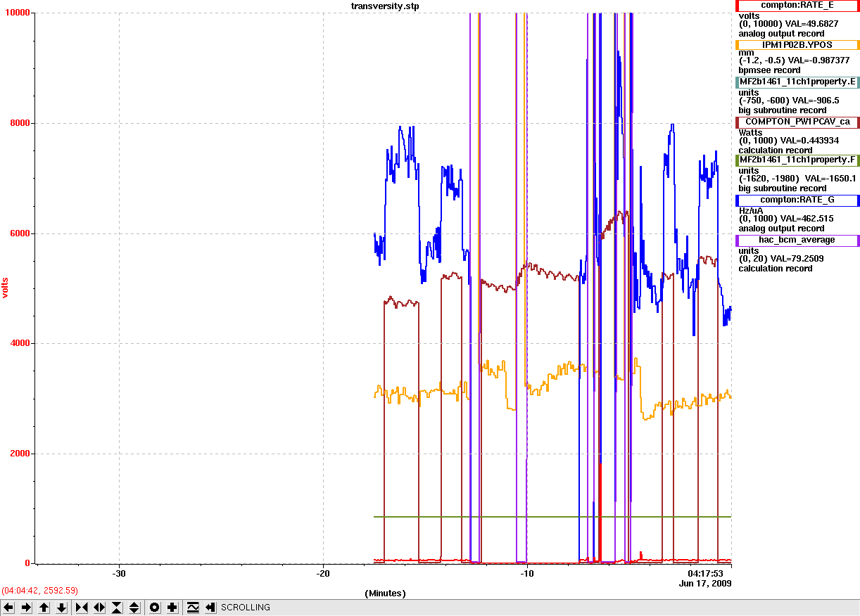
Task: Click the right arrow pan button
Action: tap(26, 608)
